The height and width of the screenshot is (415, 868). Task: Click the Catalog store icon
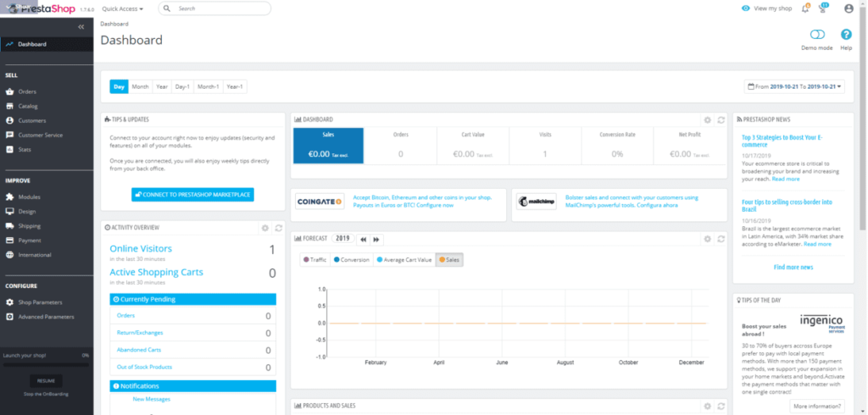click(x=9, y=106)
